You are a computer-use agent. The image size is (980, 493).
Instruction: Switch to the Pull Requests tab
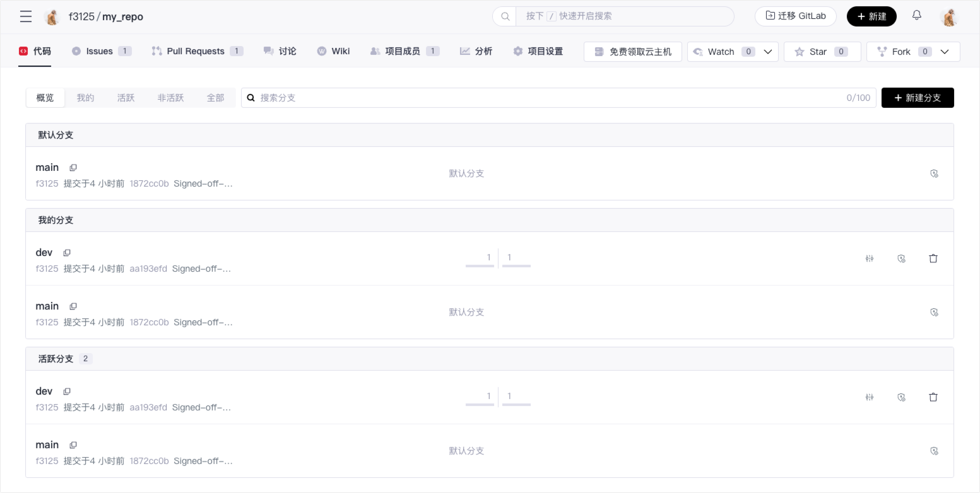pyautogui.click(x=196, y=51)
